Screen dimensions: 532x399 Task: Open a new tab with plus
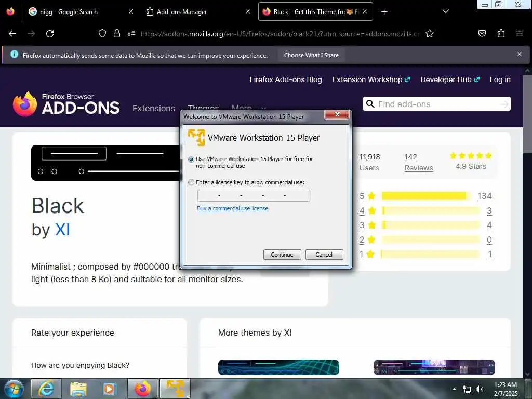point(384,12)
